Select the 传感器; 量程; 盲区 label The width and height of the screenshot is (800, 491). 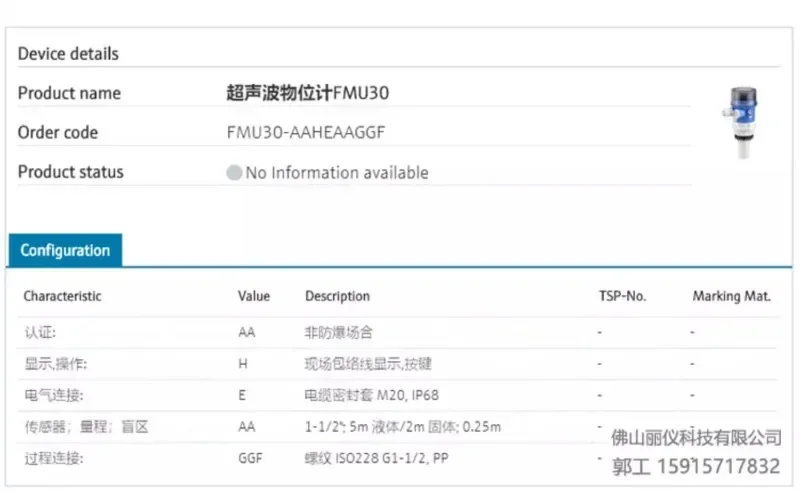pyautogui.click(x=86, y=427)
